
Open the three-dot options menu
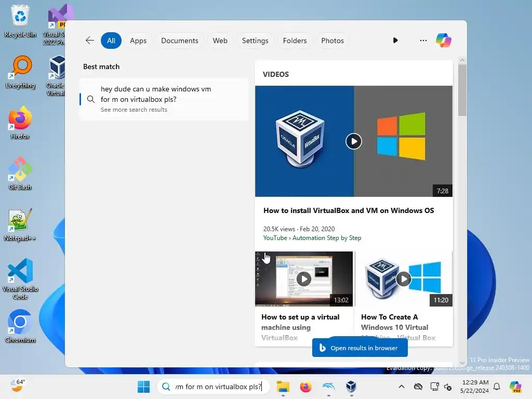(423, 41)
